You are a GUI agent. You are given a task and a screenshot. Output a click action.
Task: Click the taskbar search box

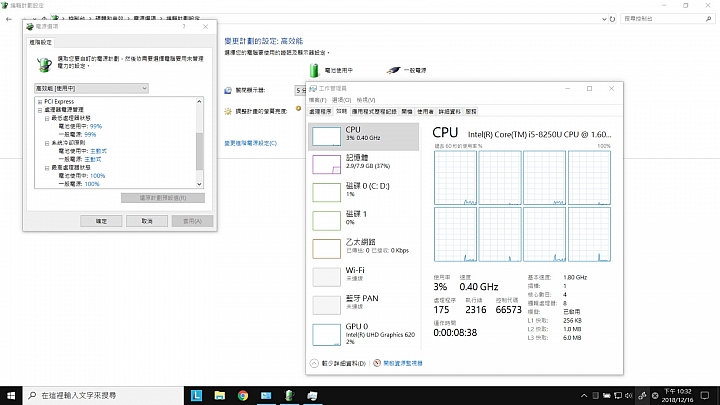[103, 395]
